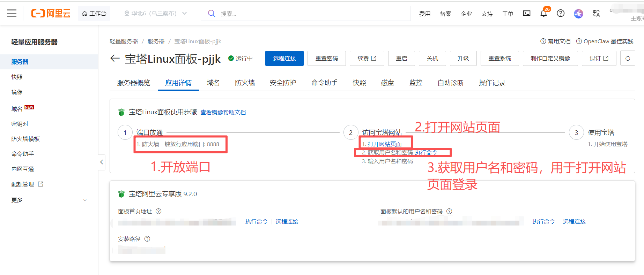Open OpenClaw 最佳实践 link
Image resolution: width=644 pixels, height=275 pixels.
[605, 41]
